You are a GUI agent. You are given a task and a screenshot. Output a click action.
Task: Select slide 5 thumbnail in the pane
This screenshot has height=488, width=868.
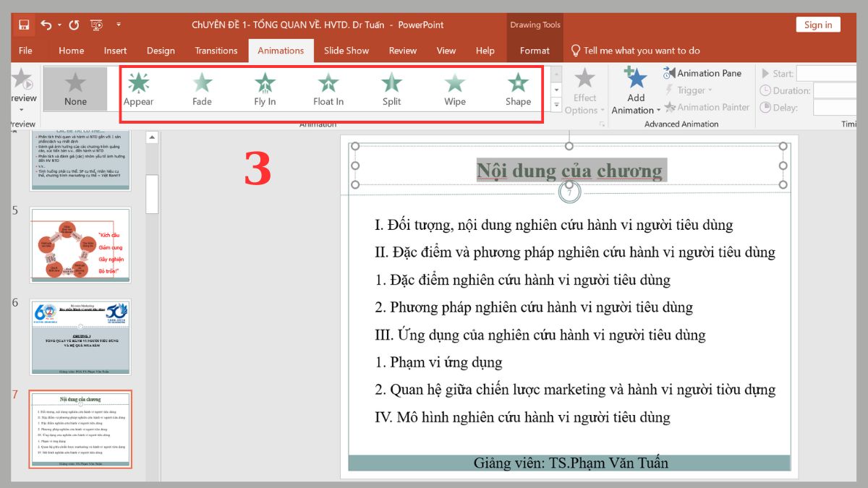click(80, 247)
